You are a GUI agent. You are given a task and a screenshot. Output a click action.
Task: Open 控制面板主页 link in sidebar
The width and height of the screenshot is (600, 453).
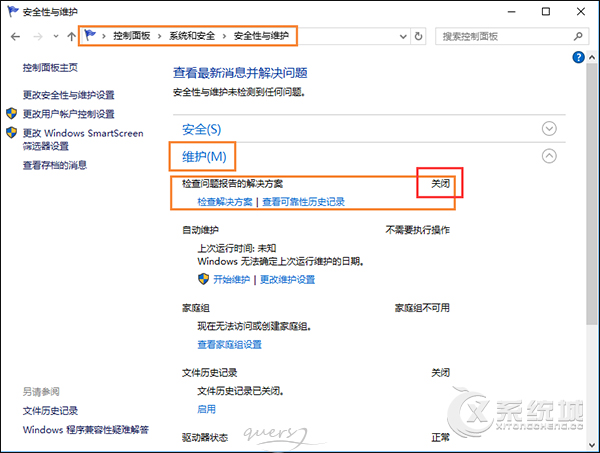pyautogui.click(x=50, y=68)
